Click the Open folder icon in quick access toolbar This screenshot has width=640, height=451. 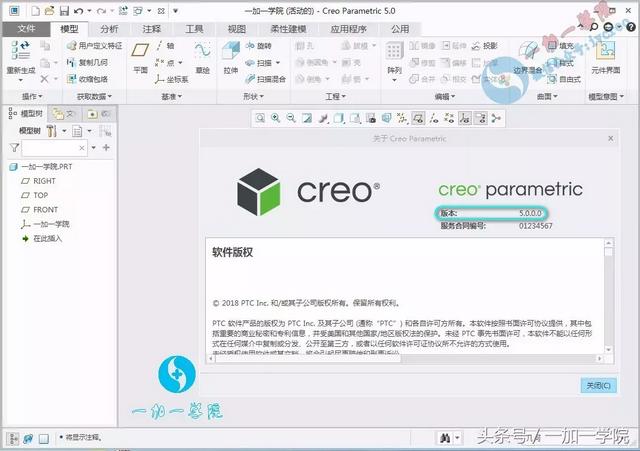tap(49, 11)
